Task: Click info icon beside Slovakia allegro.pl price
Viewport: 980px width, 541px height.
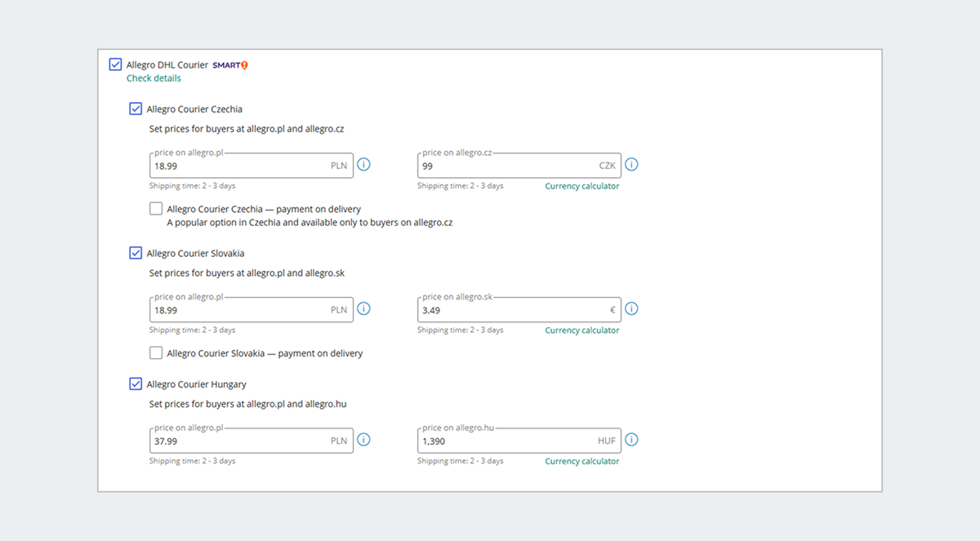Action: coord(364,309)
